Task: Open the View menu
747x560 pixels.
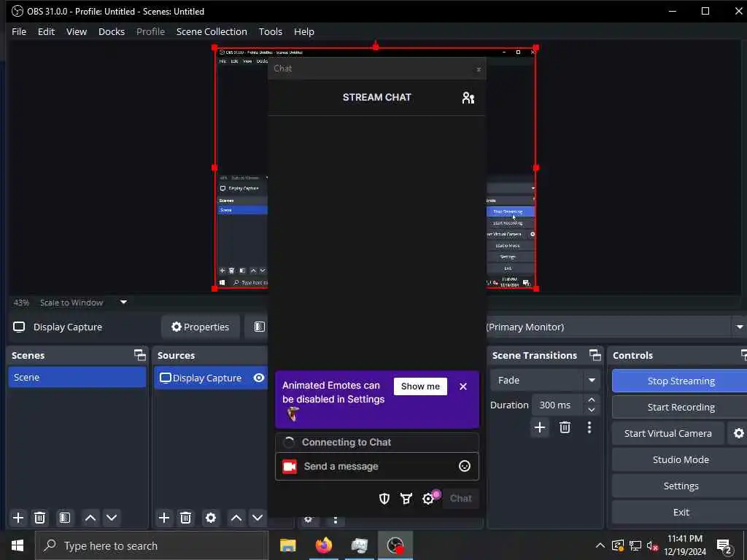Action: coord(76,31)
